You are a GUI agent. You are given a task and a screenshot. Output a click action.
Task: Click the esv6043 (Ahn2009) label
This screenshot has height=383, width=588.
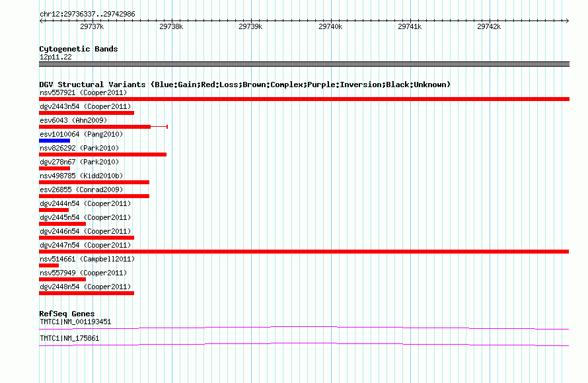point(73,120)
